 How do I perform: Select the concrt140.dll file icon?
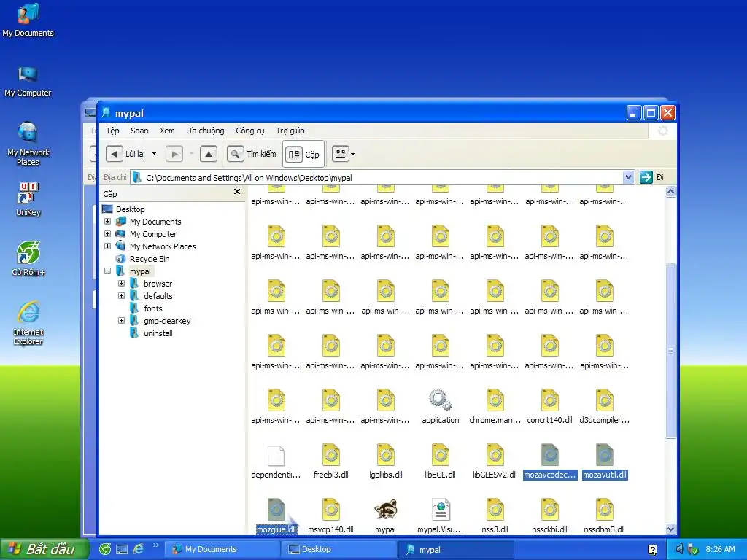550,400
